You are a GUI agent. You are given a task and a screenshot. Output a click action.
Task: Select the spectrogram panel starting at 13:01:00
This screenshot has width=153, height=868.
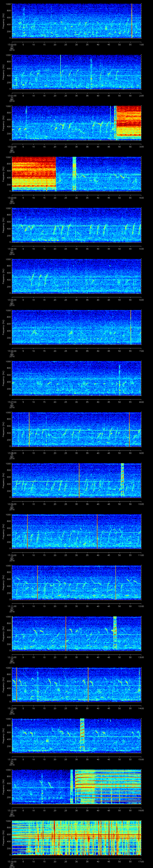(x=77, y=72)
